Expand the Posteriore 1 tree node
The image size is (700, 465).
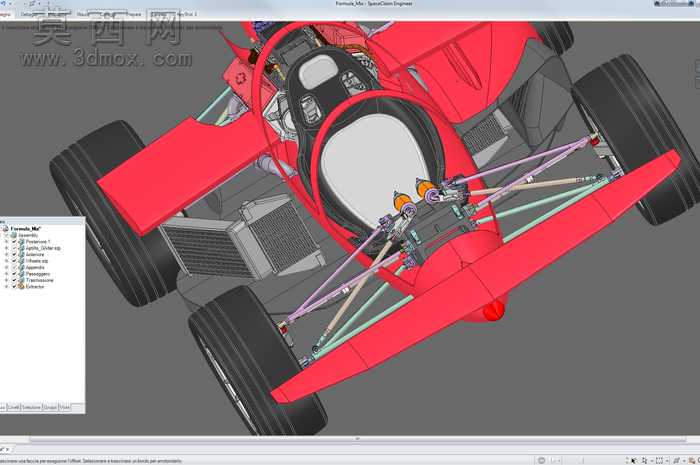point(7,241)
